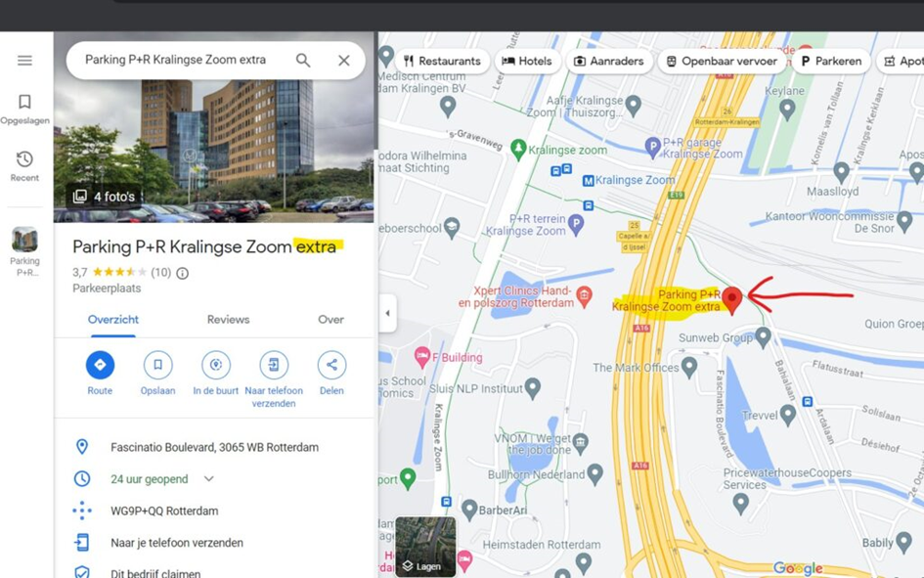924x578 pixels.
Task: Click the Bullhorn Nederland marker
Action: pos(595,473)
